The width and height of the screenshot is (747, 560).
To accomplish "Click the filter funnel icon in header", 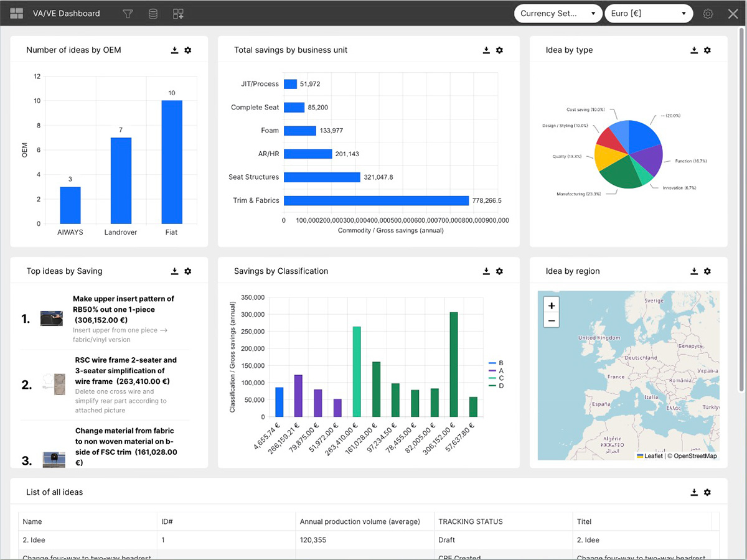I will [128, 14].
